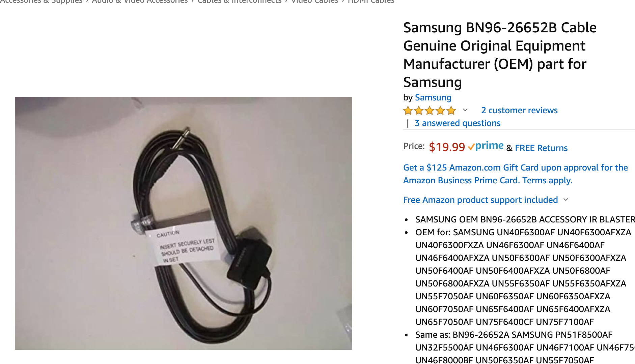Open the 2 customer reviews link
The image size is (635, 364).
[x=519, y=110]
